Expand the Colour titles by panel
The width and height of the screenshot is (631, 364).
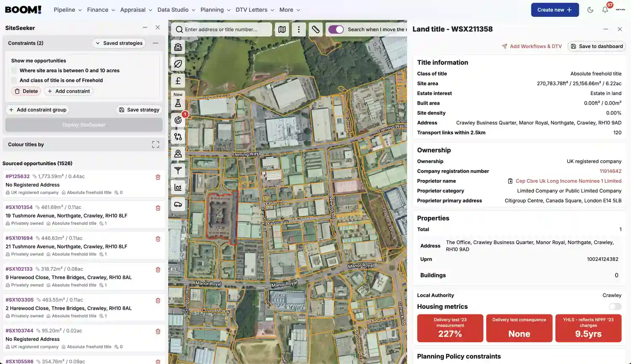coord(155,145)
